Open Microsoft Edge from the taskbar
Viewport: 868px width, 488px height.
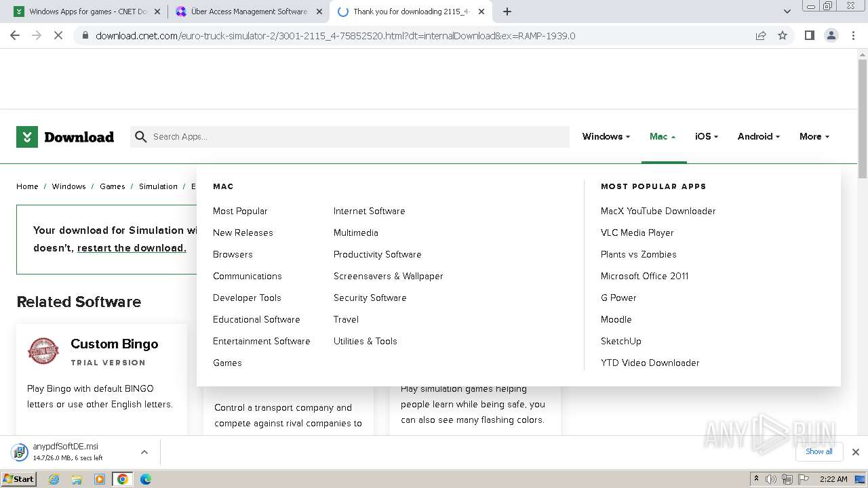coord(146,479)
